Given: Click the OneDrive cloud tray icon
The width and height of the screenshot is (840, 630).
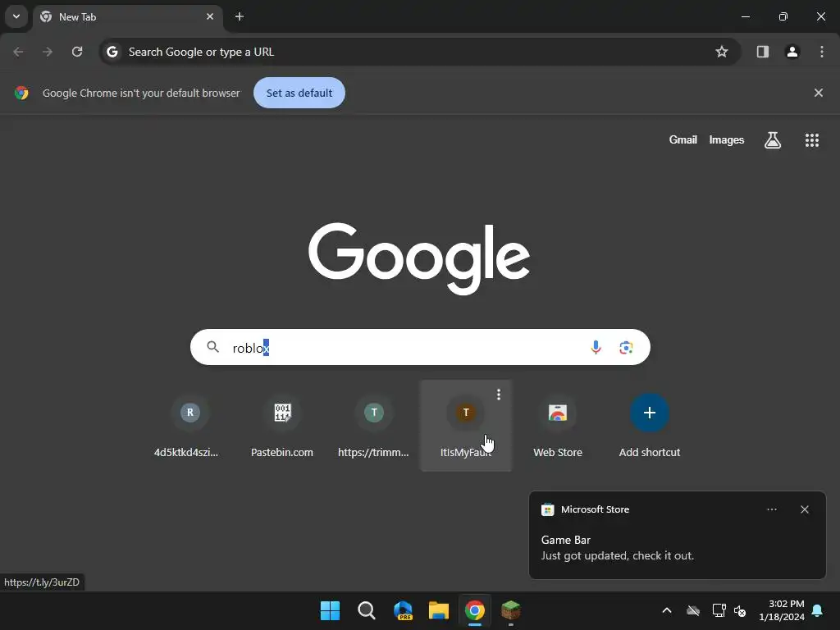Looking at the screenshot, I should click(x=692, y=610).
